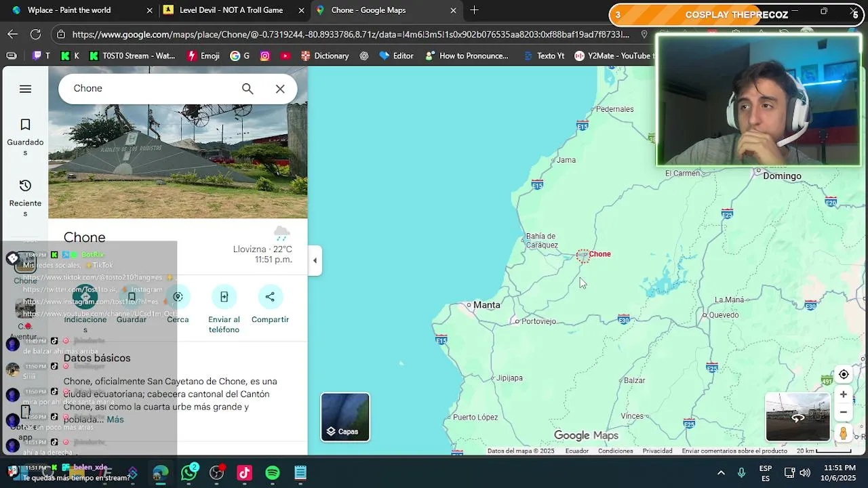This screenshot has height=488, width=868.
Task: Open the Texto Yt bookmark
Action: pos(543,56)
